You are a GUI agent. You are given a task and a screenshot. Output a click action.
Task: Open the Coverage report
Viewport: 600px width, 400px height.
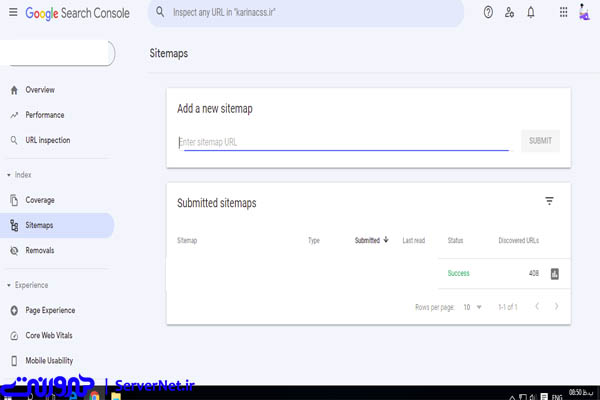pyautogui.click(x=40, y=200)
